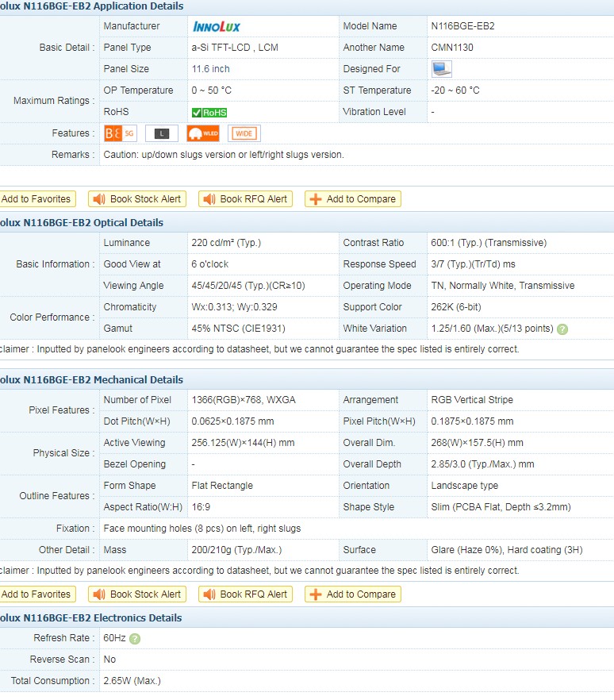Image resolution: width=614 pixels, height=700 pixels.
Task: Click the '60Hz' refresh rate value
Action: pyautogui.click(x=115, y=638)
